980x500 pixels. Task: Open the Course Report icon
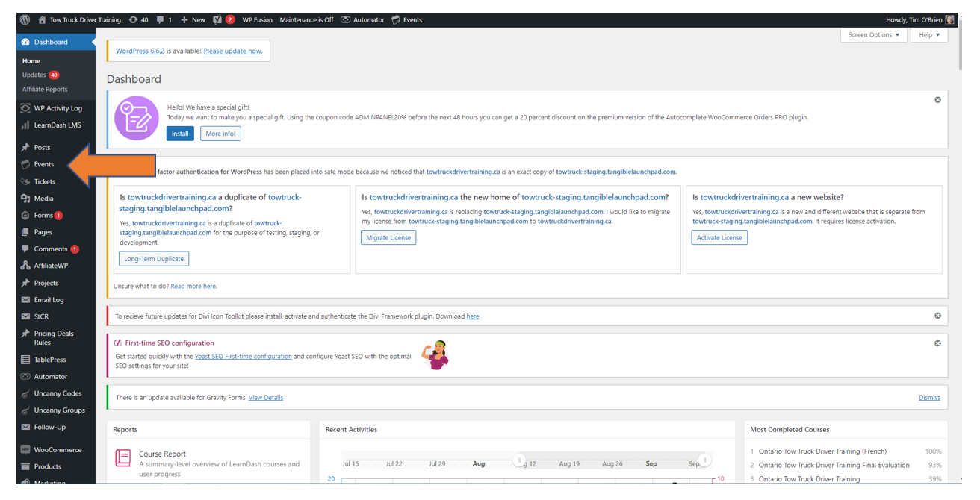pos(123,457)
